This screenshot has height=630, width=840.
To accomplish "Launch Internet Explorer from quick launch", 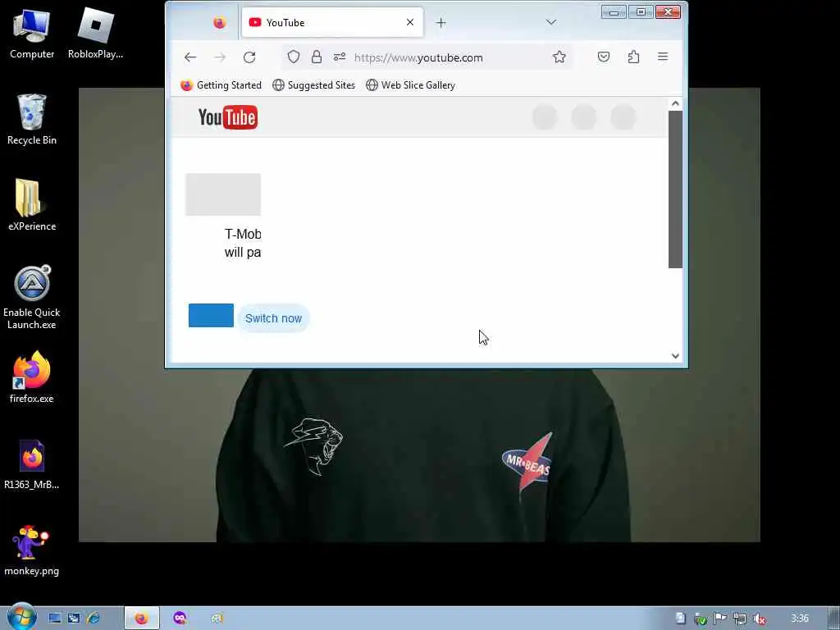I will (x=94, y=619).
